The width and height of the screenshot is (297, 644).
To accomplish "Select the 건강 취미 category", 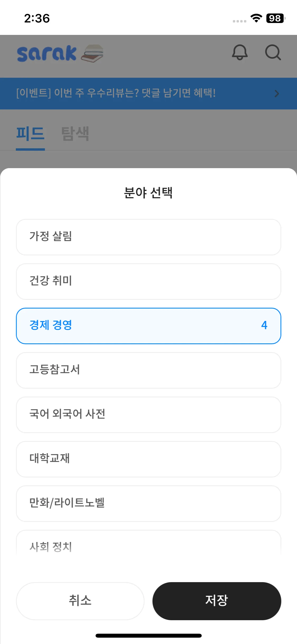I will (148, 281).
